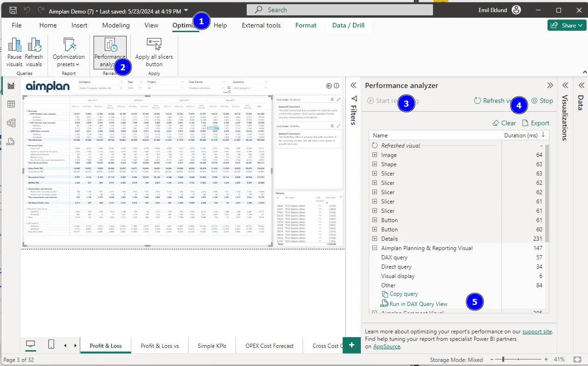Select the Simple KPIs page tab
The height and width of the screenshot is (366, 588).
(x=212, y=346)
